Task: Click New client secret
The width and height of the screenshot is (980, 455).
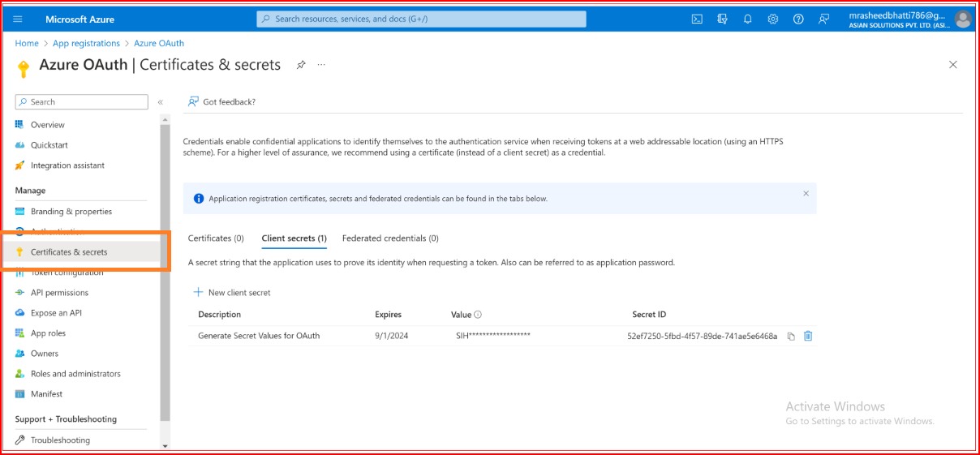Action: point(232,292)
